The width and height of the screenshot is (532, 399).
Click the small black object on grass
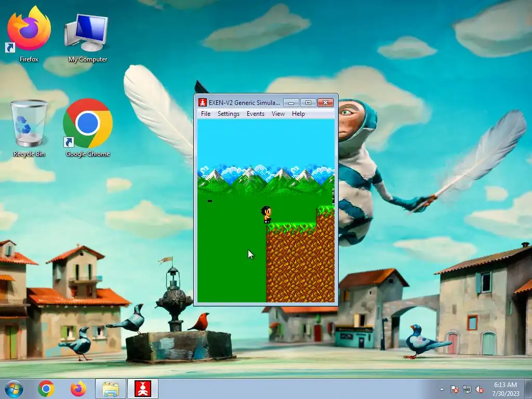[210, 201]
